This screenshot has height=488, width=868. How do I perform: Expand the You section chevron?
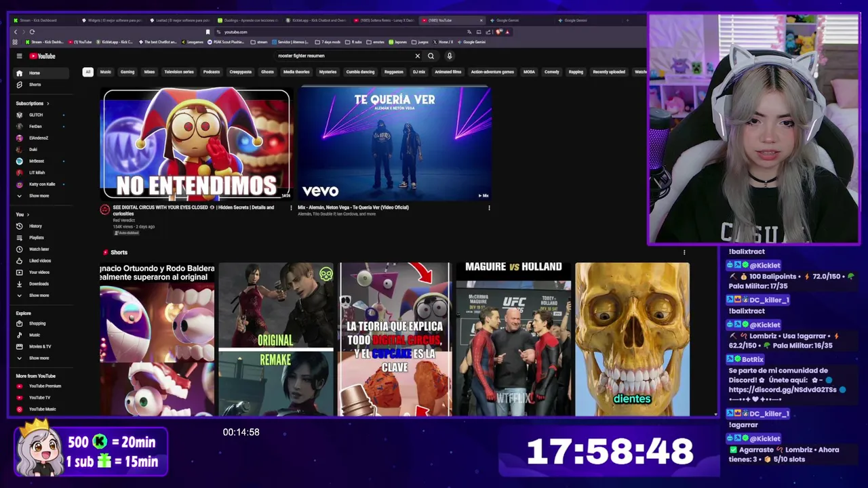point(28,215)
